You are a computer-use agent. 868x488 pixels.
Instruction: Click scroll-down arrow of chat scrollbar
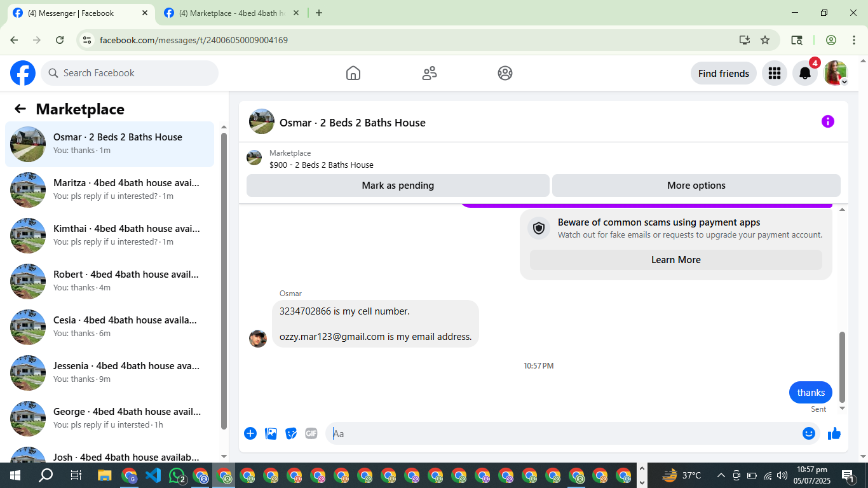pyautogui.click(x=843, y=409)
